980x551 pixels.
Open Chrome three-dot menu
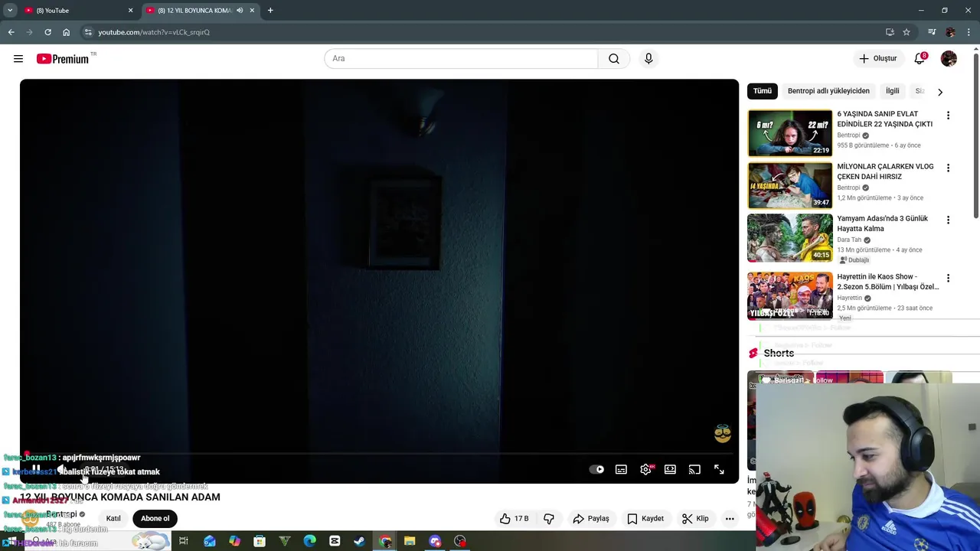(969, 32)
